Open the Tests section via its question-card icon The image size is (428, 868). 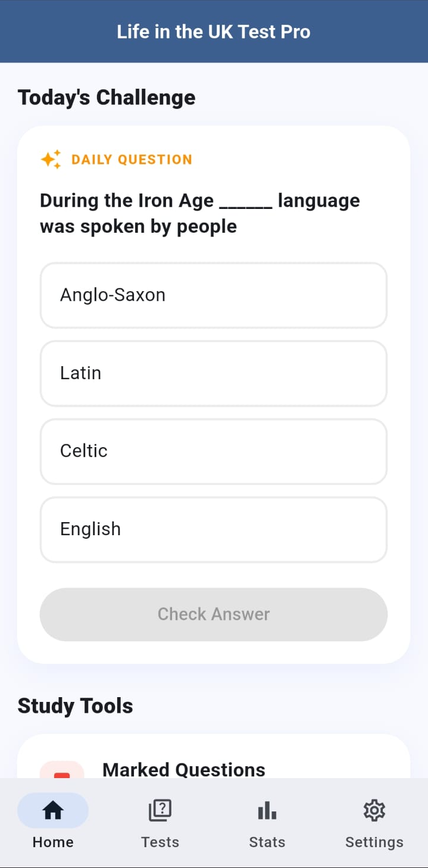click(x=160, y=810)
